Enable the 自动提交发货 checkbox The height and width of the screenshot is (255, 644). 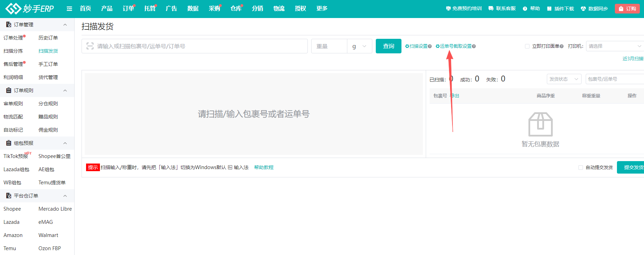coord(581,167)
